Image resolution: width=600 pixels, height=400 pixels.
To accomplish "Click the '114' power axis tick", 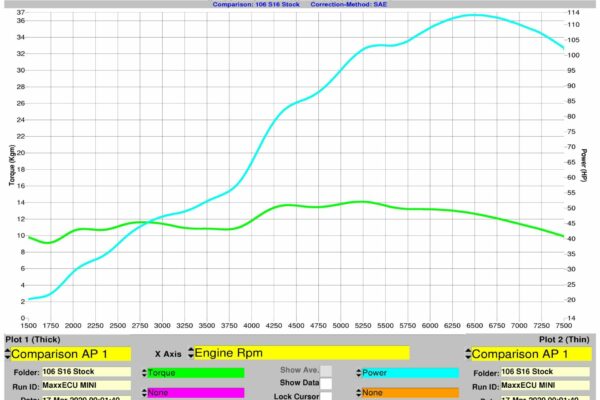I will (574, 12).
